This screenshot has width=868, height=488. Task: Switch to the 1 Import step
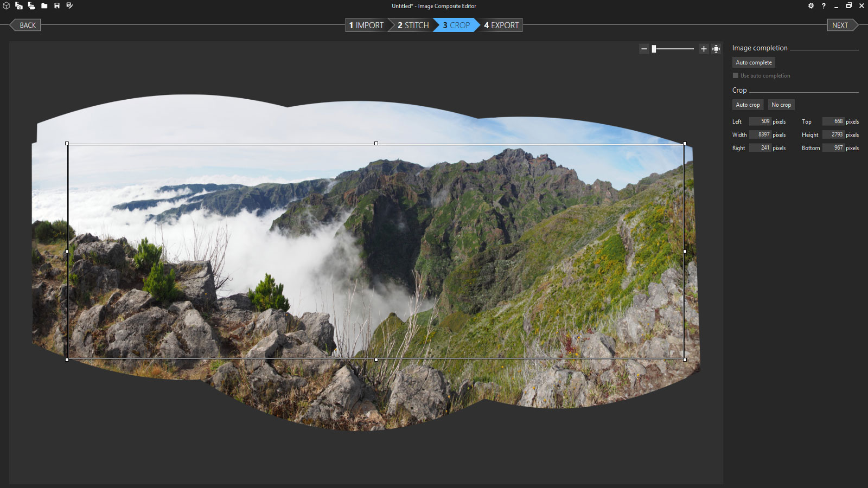(366, 25)
